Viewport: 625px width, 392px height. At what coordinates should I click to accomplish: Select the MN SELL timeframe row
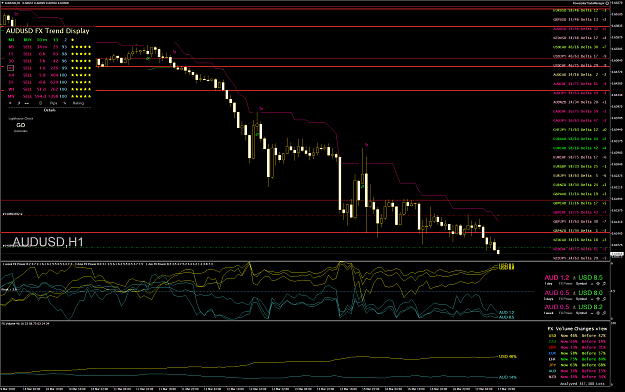pos(49,96)
